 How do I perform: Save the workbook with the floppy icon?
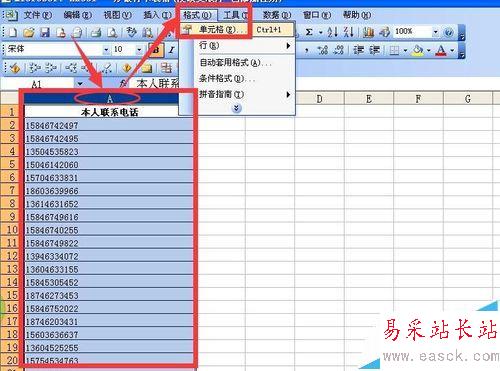[x=45, y=32]
